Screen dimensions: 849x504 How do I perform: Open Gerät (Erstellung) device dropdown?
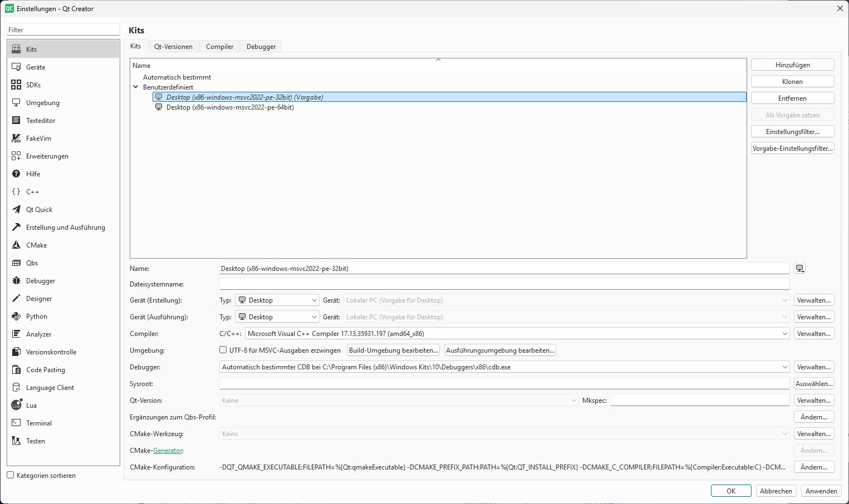[567, 300]
